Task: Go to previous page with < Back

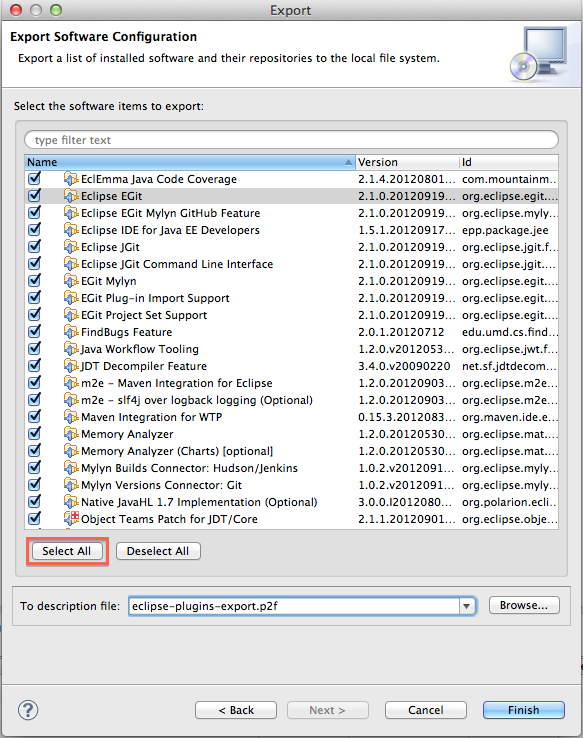Action: click(x=236, y=710)
